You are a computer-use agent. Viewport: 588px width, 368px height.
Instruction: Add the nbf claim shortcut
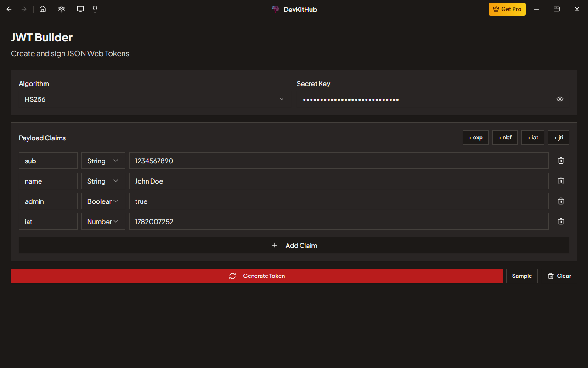(x=505, y=138)
